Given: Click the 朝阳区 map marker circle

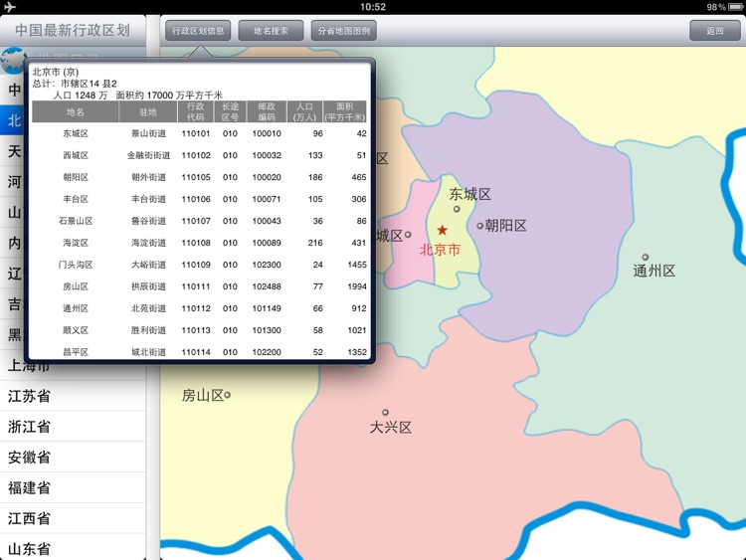Looking at the screenshot, I should (x=480, y=226).
